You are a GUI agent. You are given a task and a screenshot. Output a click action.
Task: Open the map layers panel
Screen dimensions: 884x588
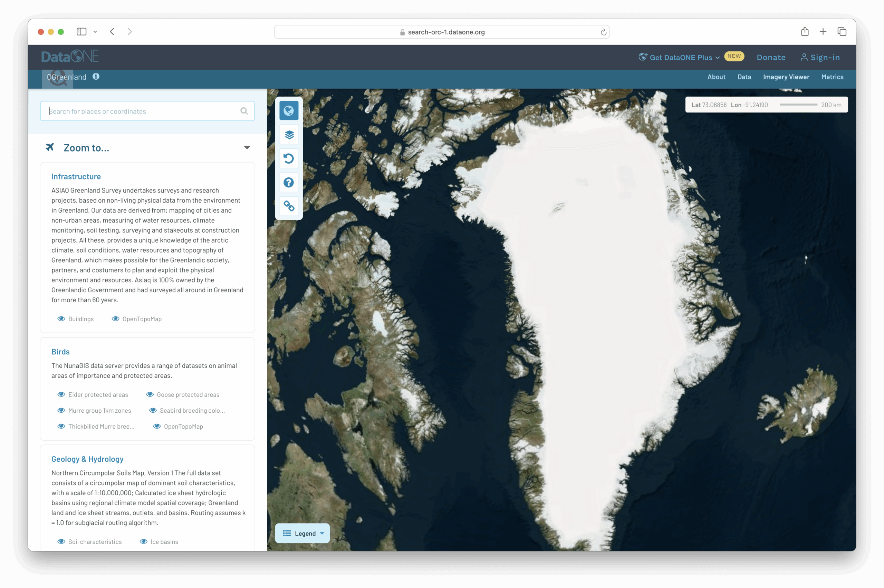(x=289, y=135)
